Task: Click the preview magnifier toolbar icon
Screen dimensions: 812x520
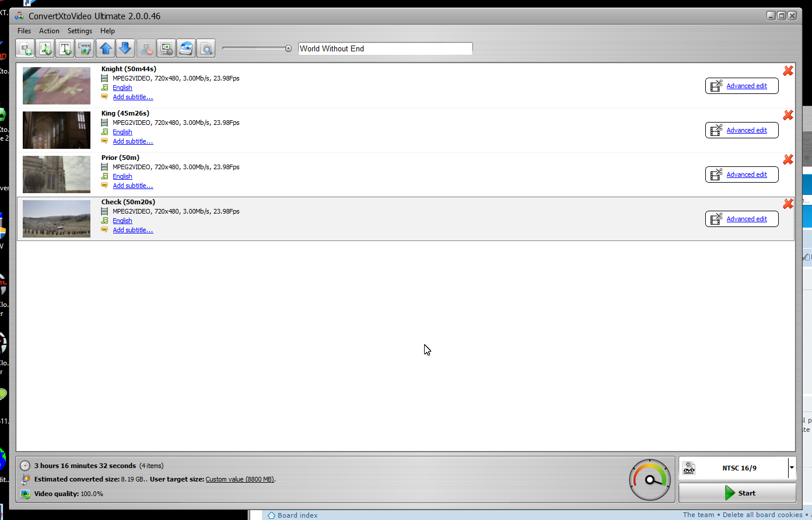Action: [206, 48]
